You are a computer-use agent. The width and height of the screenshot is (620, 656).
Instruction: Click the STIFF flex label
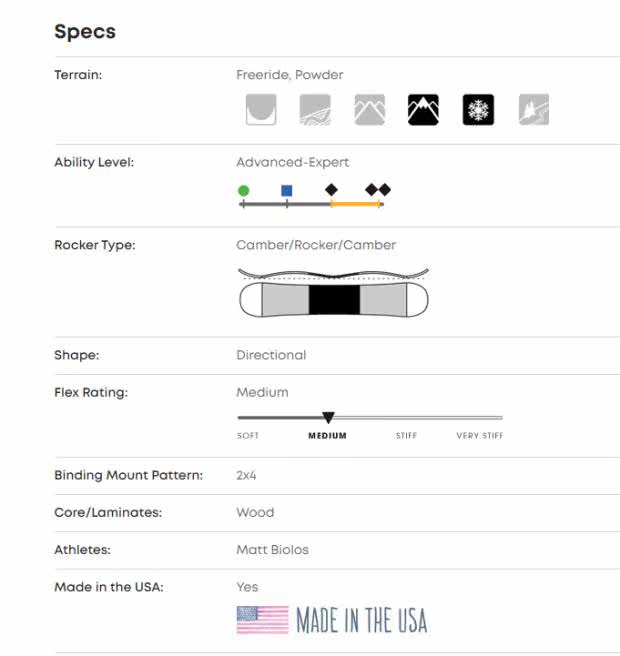tap(407, 436)
